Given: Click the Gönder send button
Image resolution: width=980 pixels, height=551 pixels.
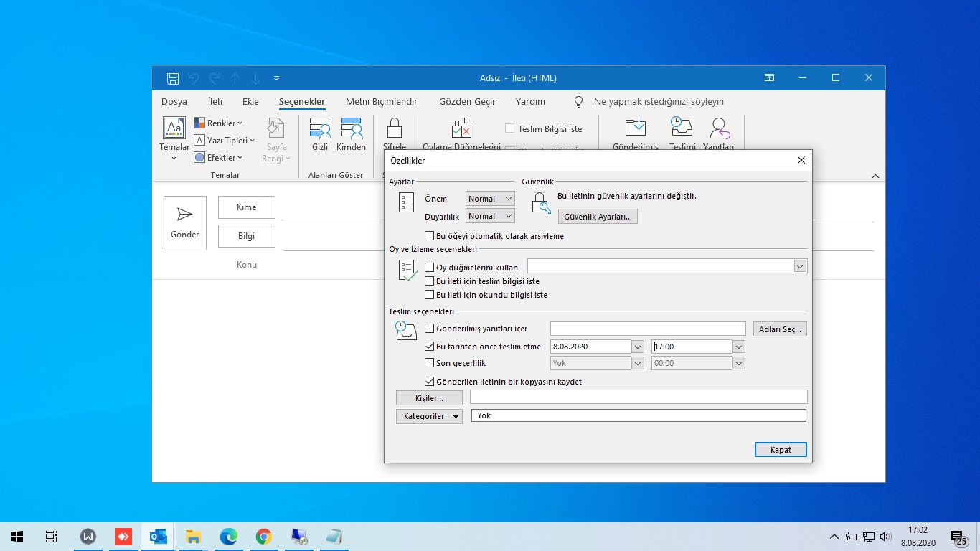Looking at the screenshot, I should pyautogui.click(x=185, y=223).
